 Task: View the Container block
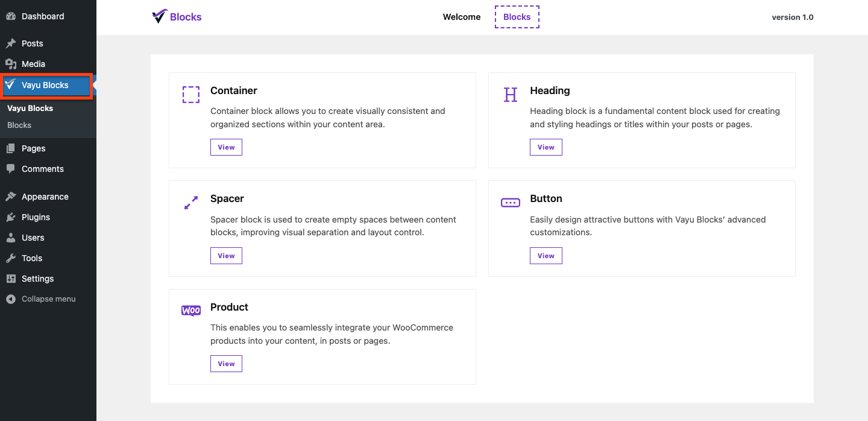pos(226,147)
